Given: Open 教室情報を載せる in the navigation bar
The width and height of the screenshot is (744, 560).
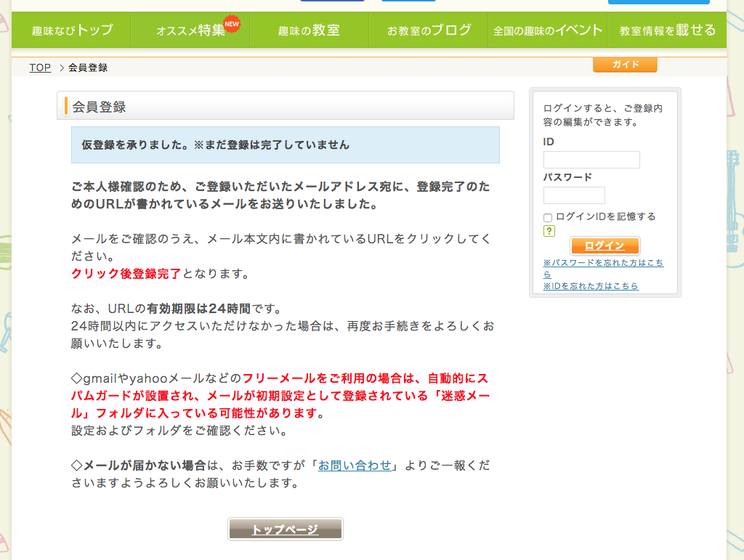Looking at the screenshot, I should click(667, 31).
